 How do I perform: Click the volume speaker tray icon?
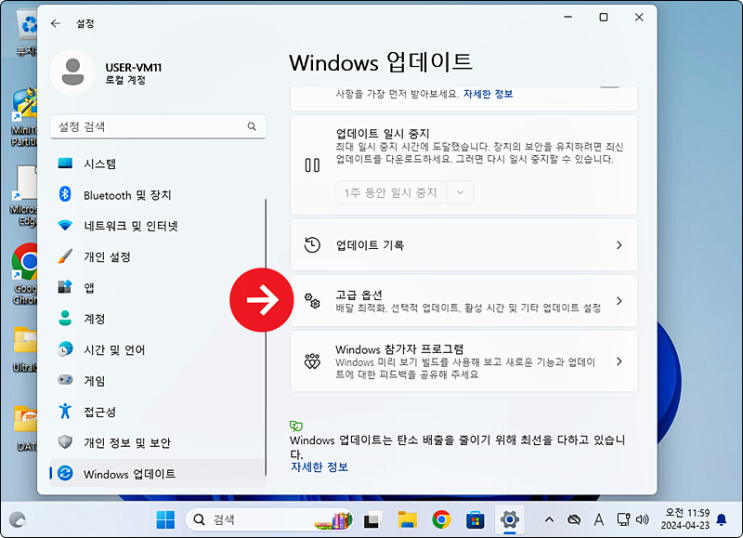pyautogui.click(x=643, y=520)
